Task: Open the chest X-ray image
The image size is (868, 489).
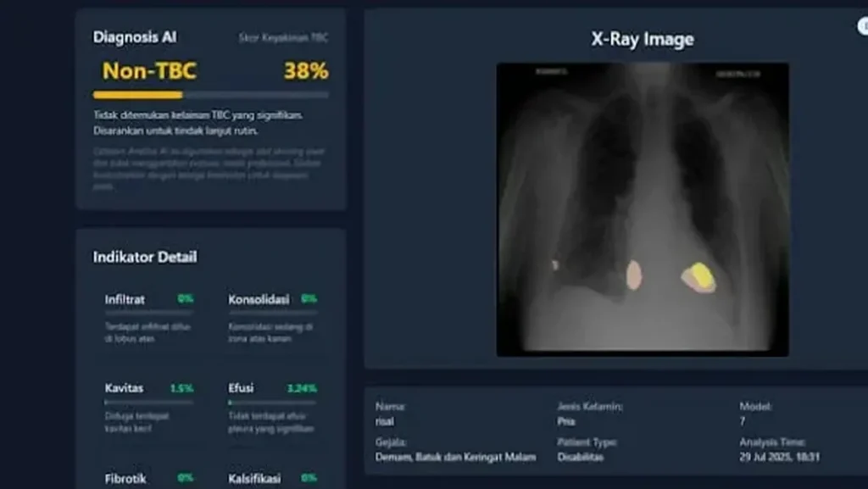Action: point(643,209)
